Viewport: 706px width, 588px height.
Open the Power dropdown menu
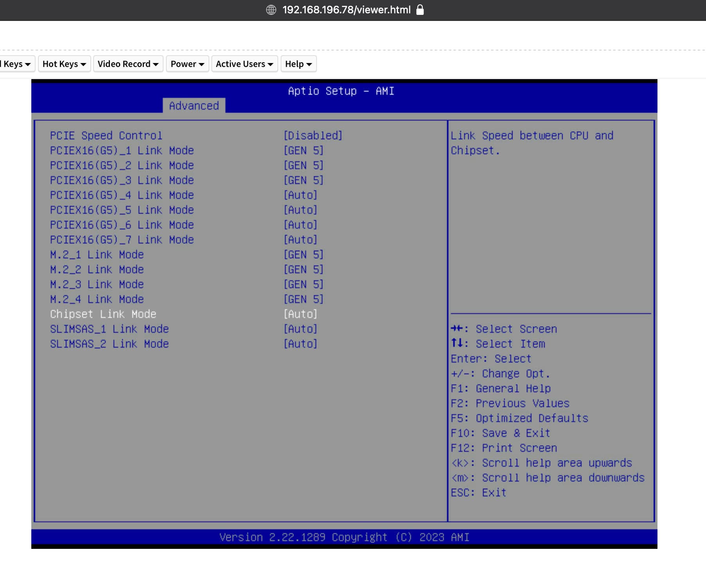point(187,64)
